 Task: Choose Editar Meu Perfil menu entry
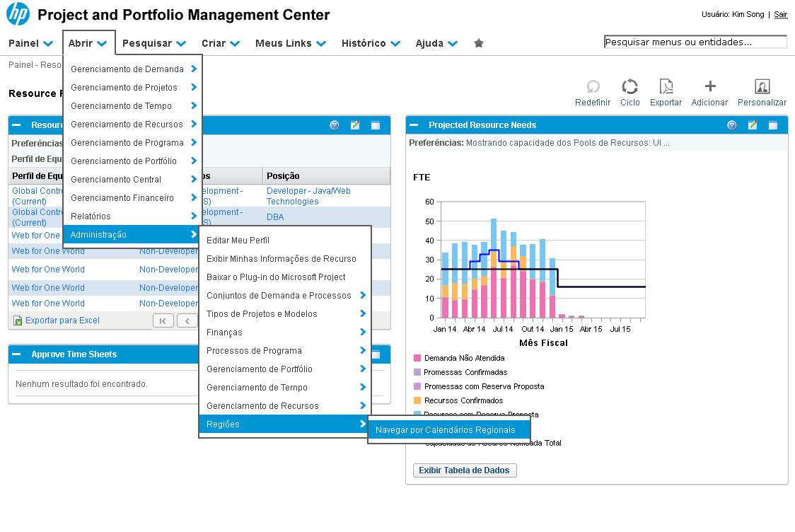(x=238, y=241)
